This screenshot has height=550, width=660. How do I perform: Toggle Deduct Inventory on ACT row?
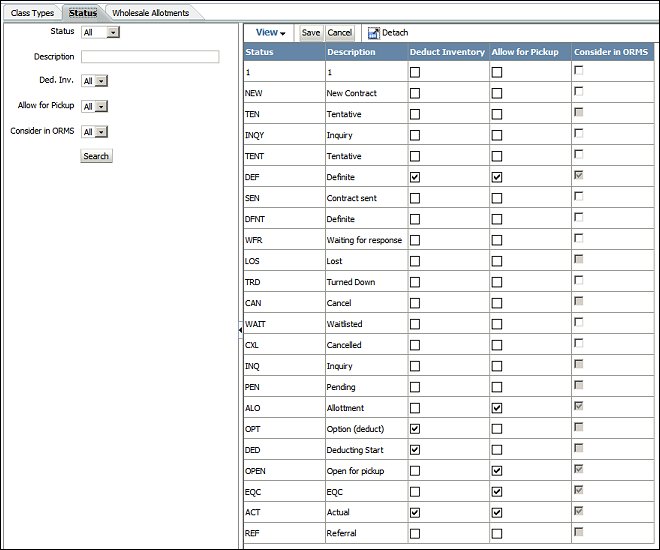pos(414,513)
